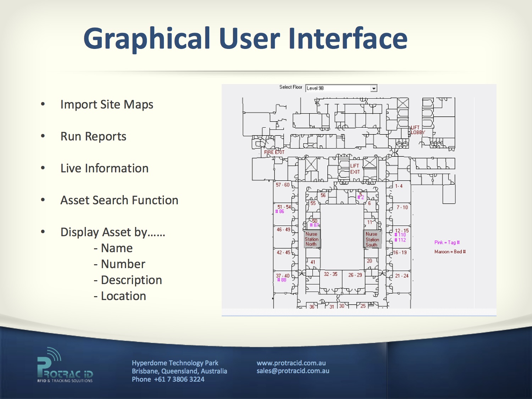The height and width of the screenshot is (399, 532).
Task: Open the www.protracid.com.au website link
Action: (x=291, y=363)
